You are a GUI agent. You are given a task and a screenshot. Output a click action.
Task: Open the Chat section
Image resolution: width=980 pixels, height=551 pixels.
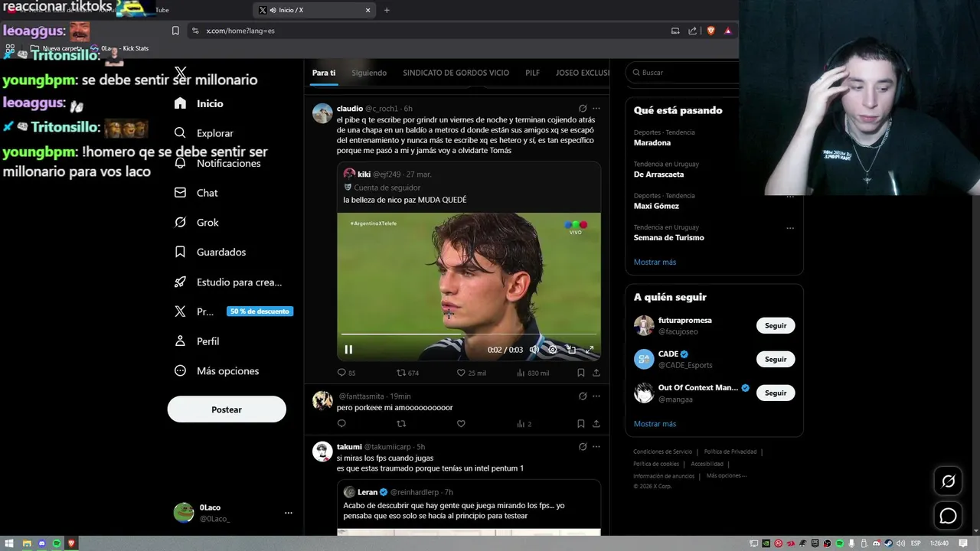tap(196, 193)
